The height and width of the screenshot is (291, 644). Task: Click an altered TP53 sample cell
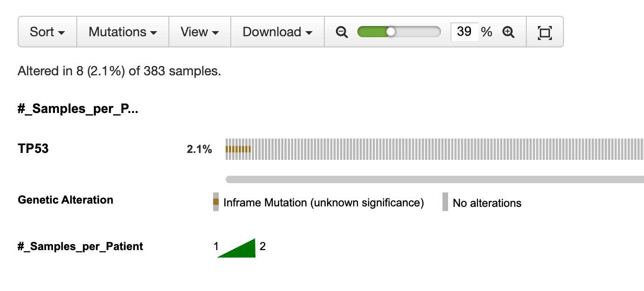pyautogui.click(x=233, y=149)
